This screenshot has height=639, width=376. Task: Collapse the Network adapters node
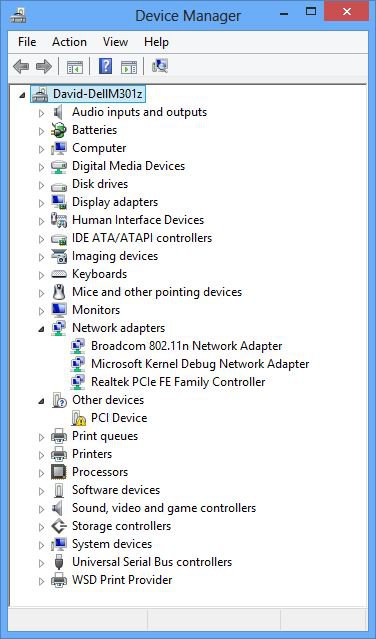click(41, 329)
